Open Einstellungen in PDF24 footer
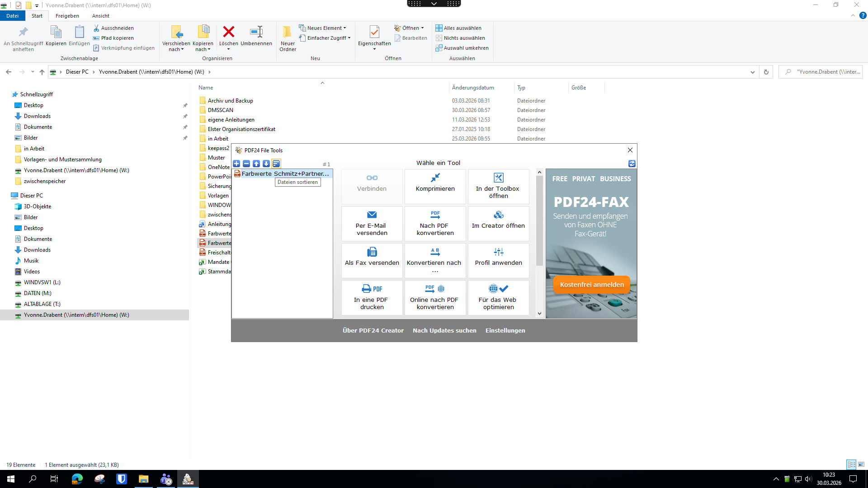This screenshot has height=488, width=868. [x=505, y=330]
